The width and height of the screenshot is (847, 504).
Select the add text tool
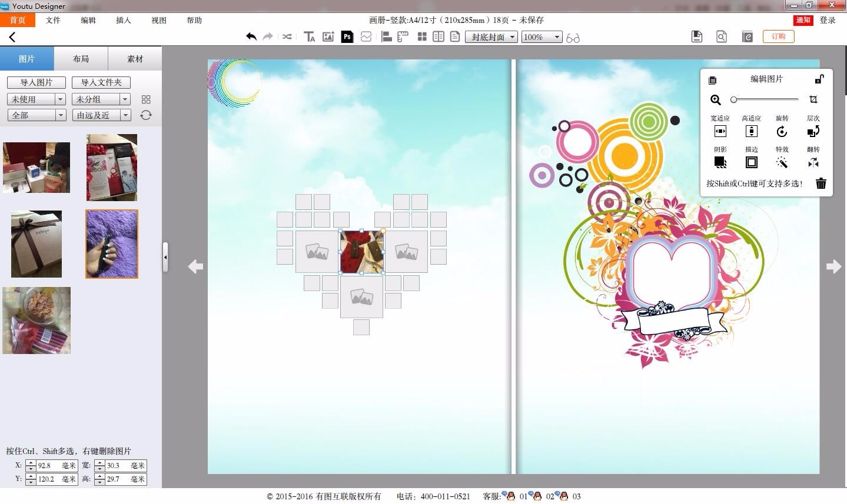click(309, 36)
